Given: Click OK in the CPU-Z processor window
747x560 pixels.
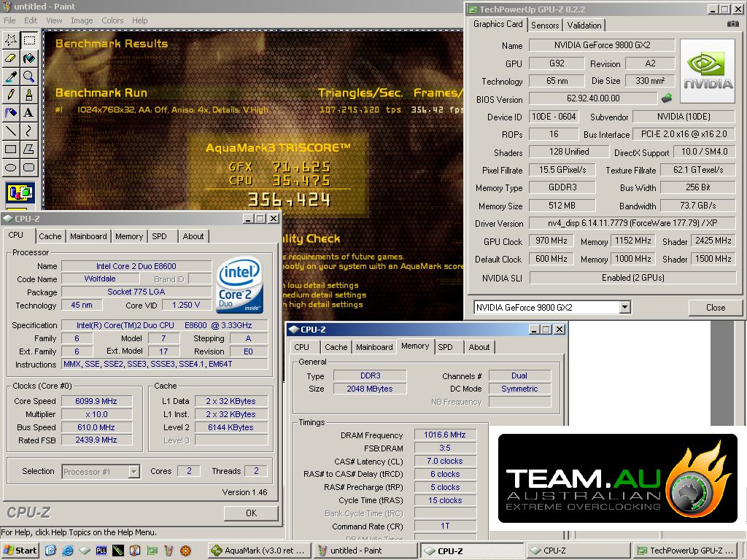Looking at the screenshot, I should 251,513.
